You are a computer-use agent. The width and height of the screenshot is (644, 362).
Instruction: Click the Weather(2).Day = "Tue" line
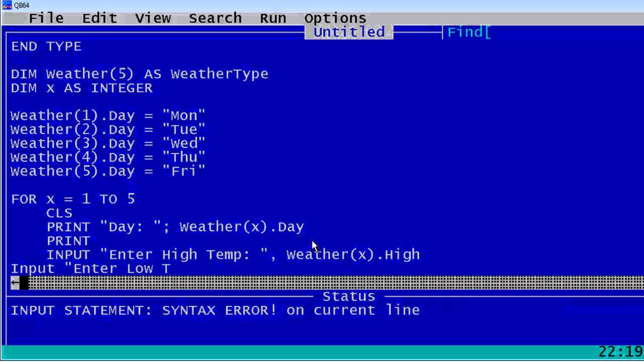click(108, 130)
